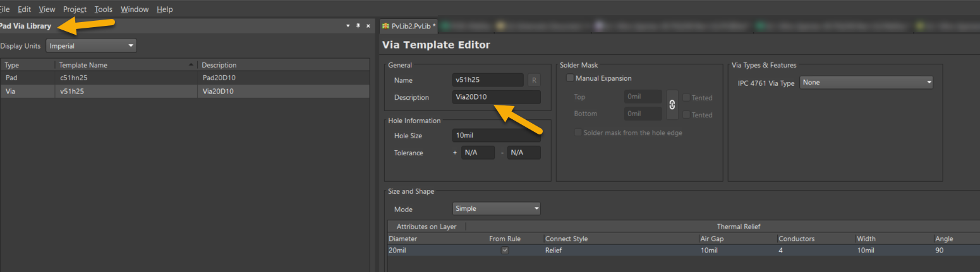
Task: Open the Project menu
Action: point(75,9)
